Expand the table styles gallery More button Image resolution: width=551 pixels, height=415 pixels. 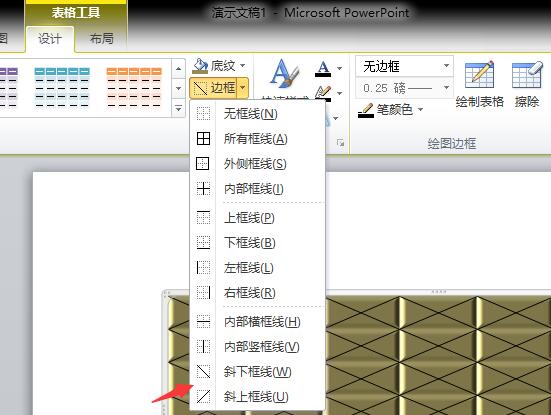coord(178,108)
